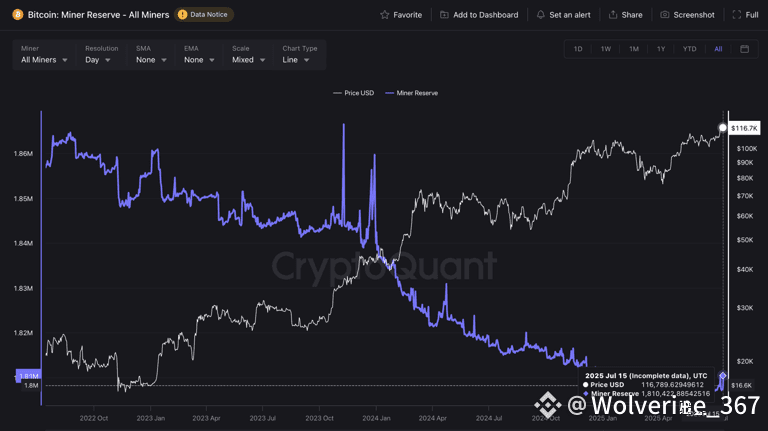
Task: Click the 2023 Jul date label
Action: coord(263,418)
